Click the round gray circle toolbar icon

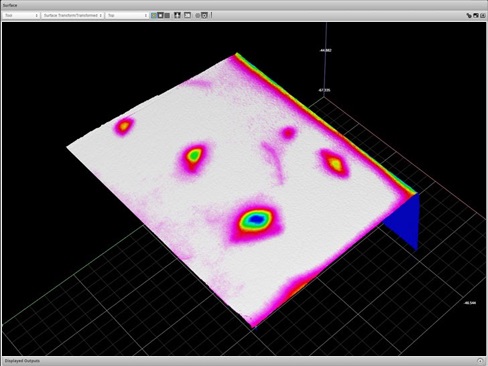(197, 15)
